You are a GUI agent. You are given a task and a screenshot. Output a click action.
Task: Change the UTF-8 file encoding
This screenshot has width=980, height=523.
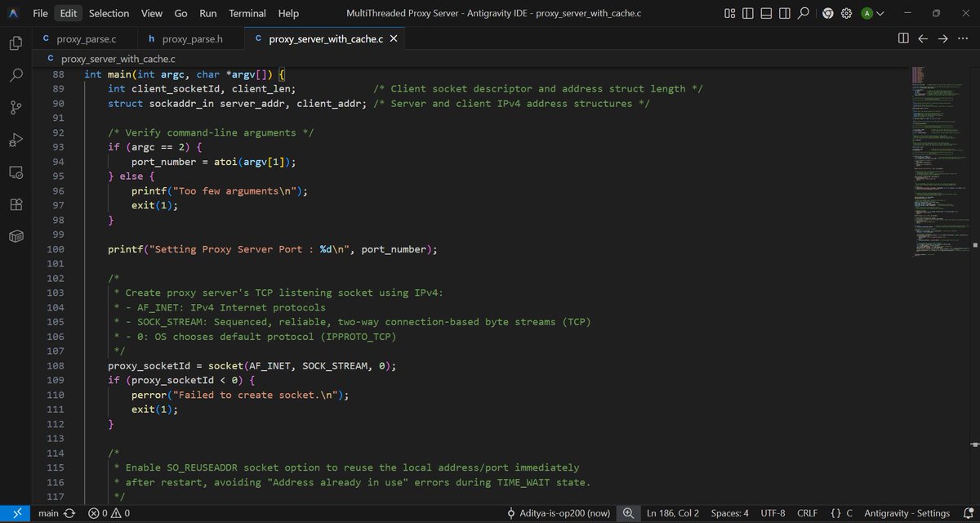[772, 513]
